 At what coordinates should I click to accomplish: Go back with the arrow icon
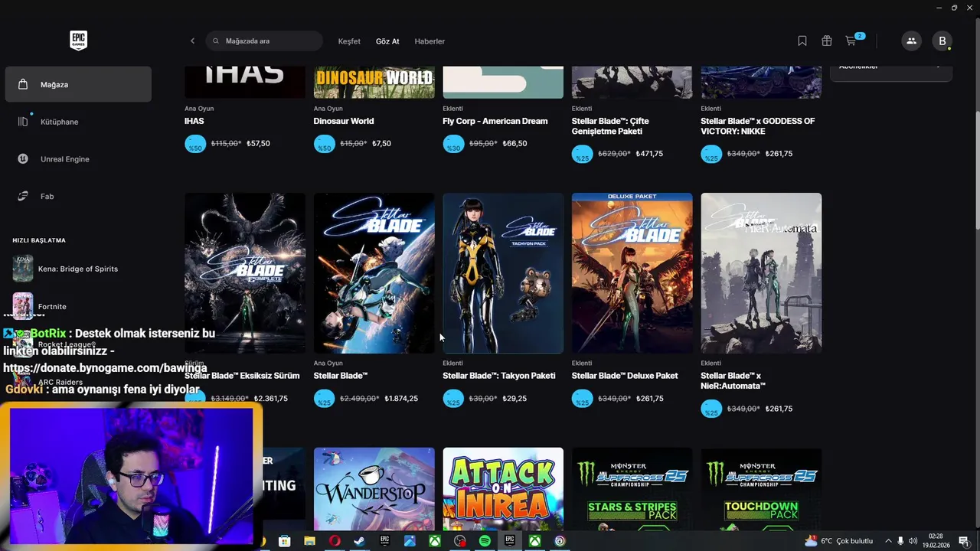[192, 41]
